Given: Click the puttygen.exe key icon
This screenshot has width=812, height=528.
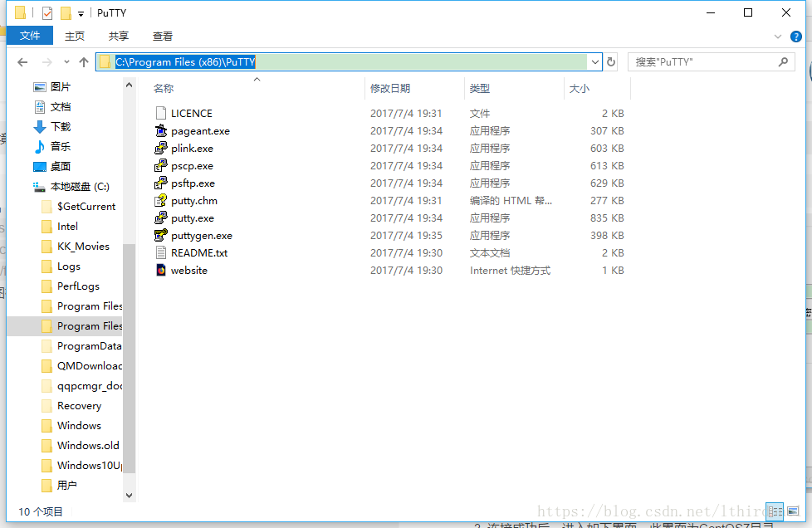Looking at the screenshot, I should [x=161, y=236].
